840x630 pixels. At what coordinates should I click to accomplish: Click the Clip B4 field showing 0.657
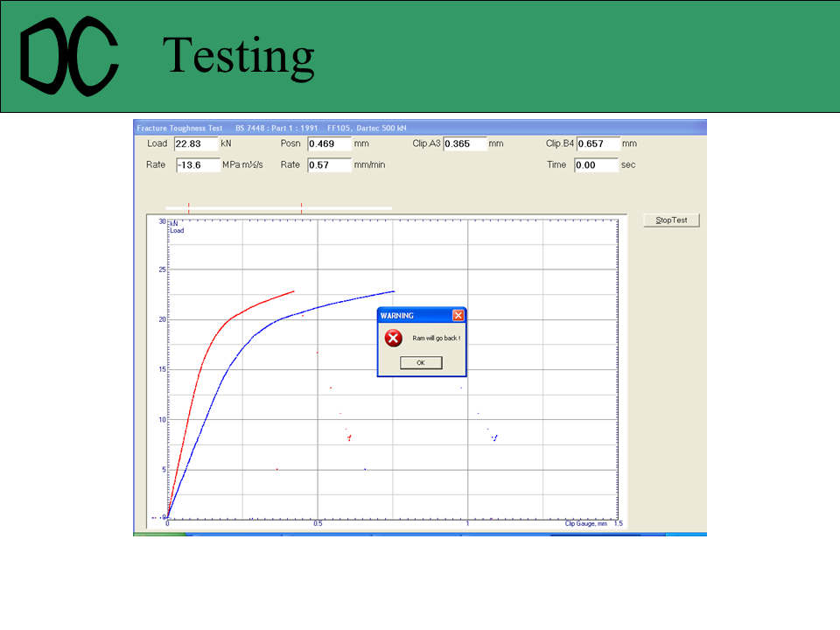click(598, 143)
